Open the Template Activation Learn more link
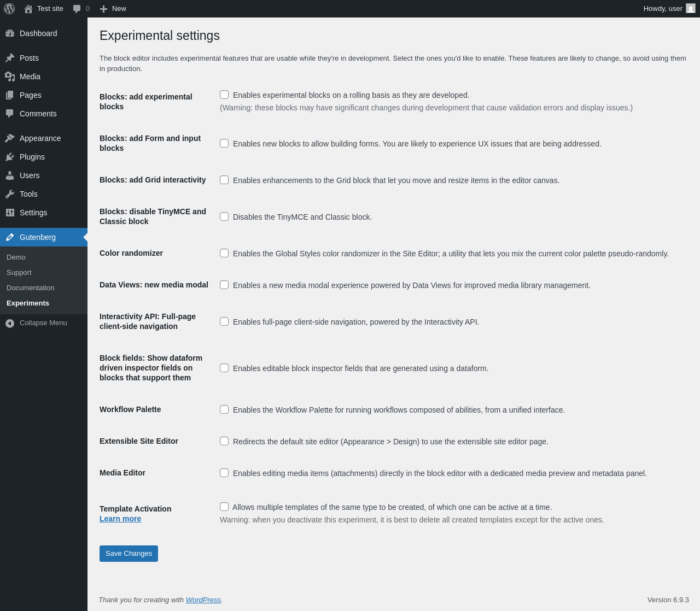700x611 pixels. click(x=120, y=519)
